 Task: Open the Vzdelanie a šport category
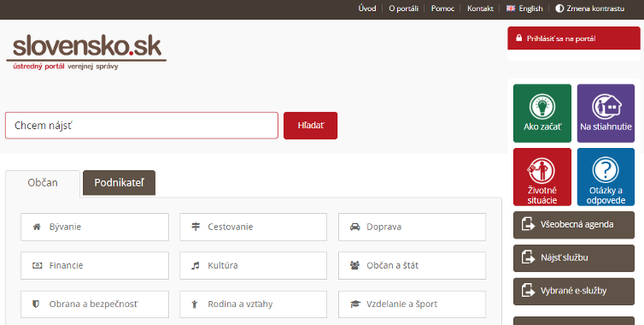point(412,304)
